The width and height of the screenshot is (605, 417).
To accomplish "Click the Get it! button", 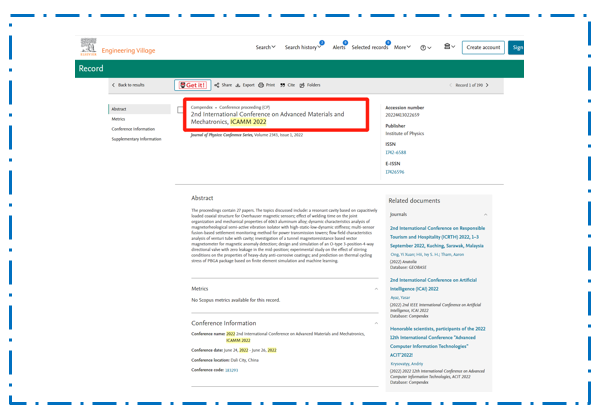I will click(193, 85).
